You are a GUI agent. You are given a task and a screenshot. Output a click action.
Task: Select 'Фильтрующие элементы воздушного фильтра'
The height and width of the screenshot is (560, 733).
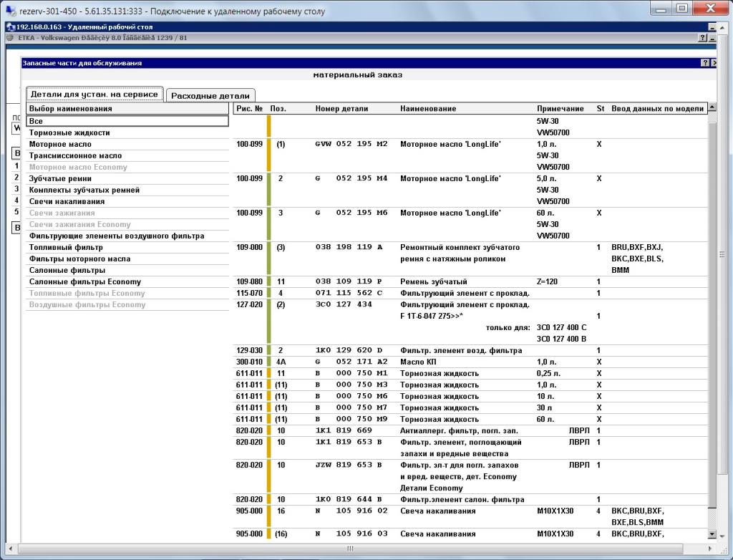coord(127,236)
